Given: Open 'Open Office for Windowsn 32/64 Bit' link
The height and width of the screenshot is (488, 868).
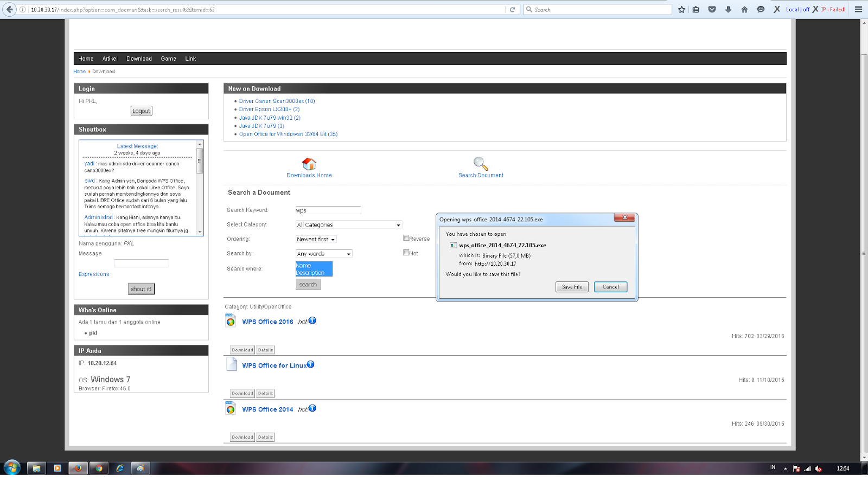Looking at the screenshot, I should click(288, 134).
